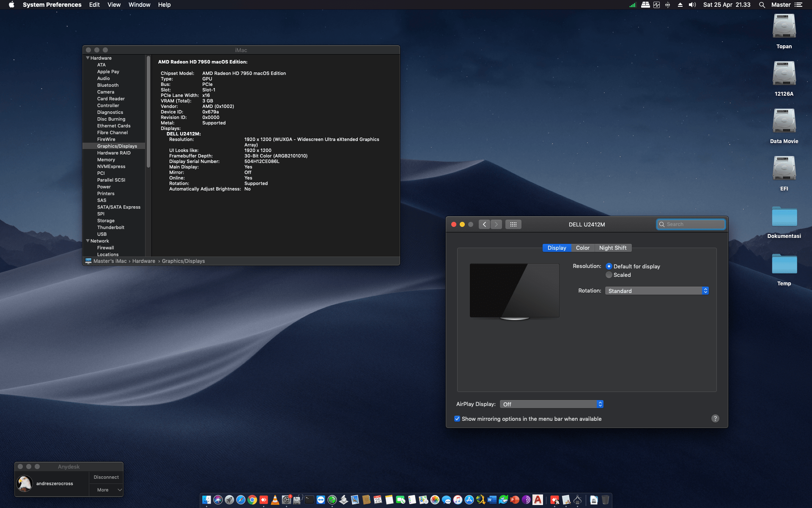Open the View menu

click(x=114, y=5)
